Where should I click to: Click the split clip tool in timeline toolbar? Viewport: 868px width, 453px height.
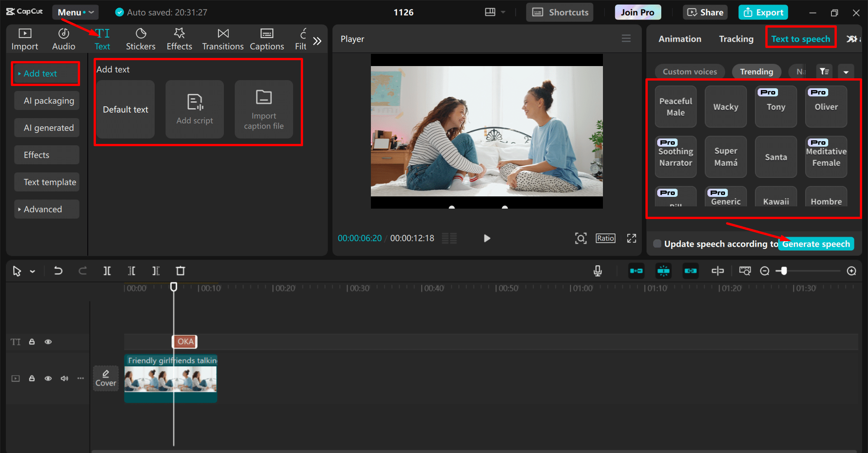[x=107, y=271]
